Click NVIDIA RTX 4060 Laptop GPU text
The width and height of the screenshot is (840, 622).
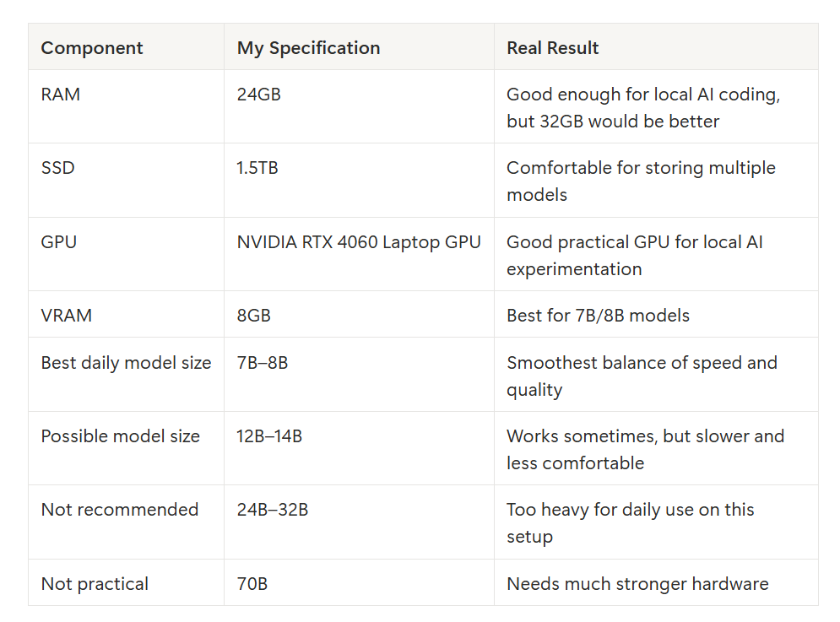[x=359, y=242]
